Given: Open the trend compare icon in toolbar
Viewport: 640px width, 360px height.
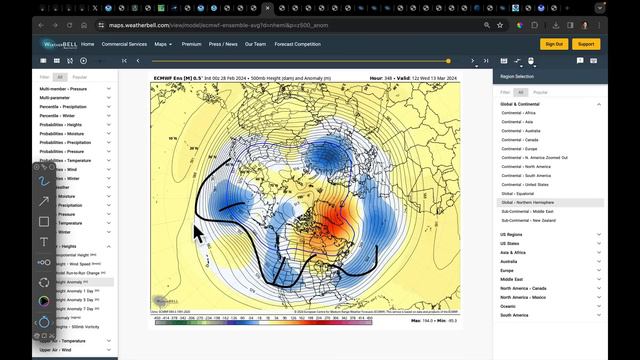Looking at the screenshot, I should (518, 61).
